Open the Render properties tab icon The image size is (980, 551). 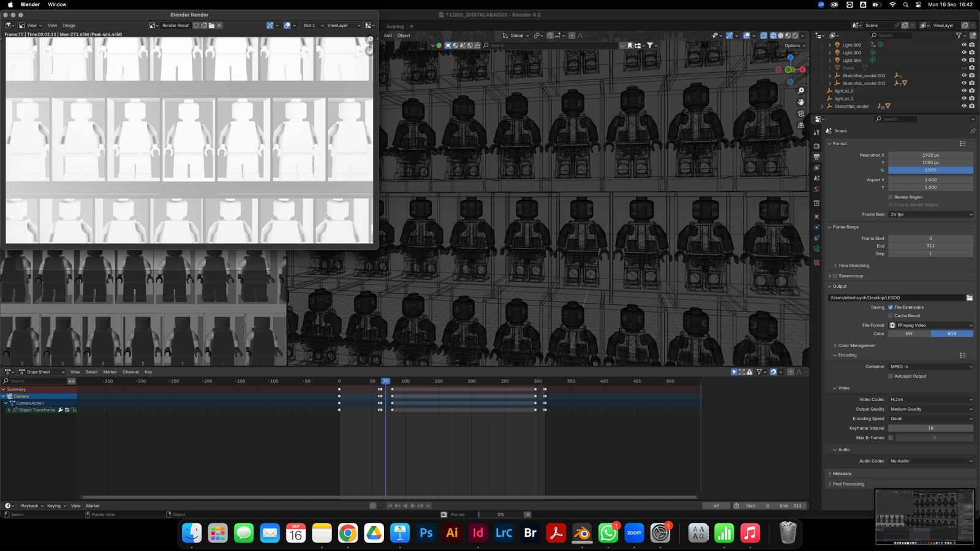(x=816, y=146)
